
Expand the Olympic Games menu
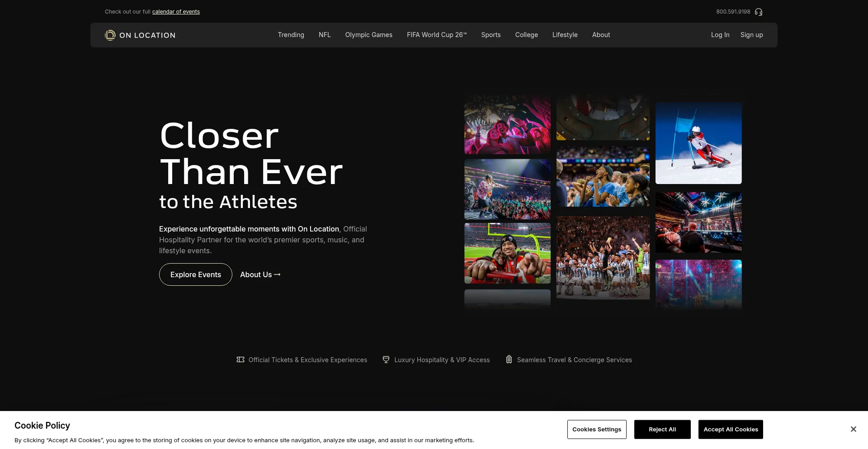pos(368,35)
